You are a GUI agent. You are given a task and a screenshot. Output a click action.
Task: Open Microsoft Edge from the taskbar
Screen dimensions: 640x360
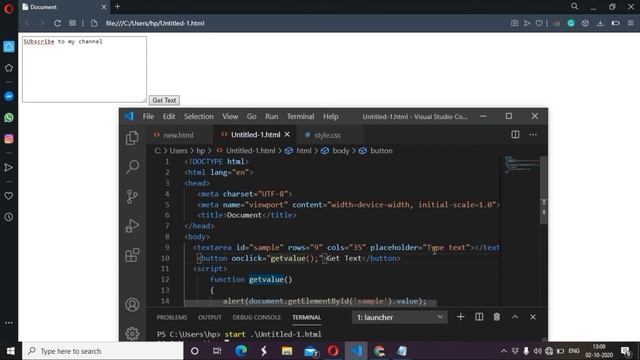click(241, 351)
